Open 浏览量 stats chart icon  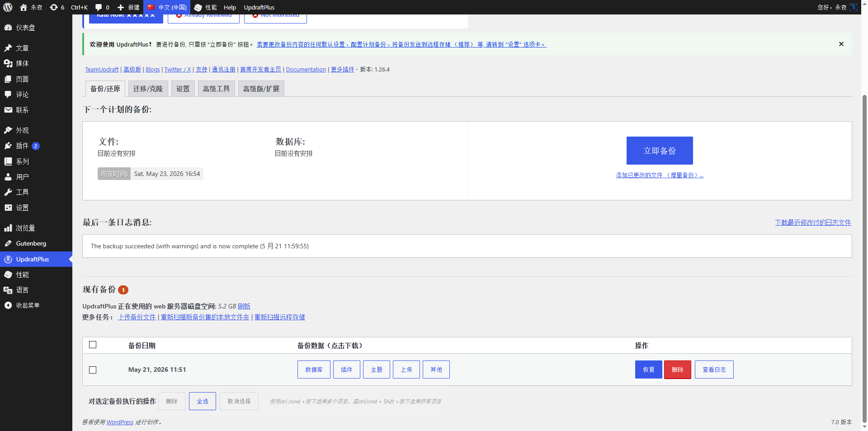tap(8, 228)
